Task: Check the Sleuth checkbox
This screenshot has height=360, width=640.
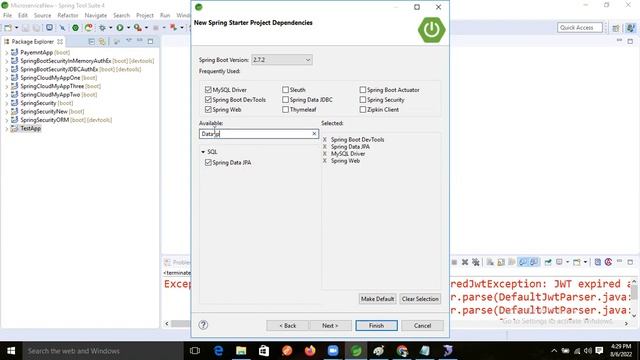Action: [285, 90]
